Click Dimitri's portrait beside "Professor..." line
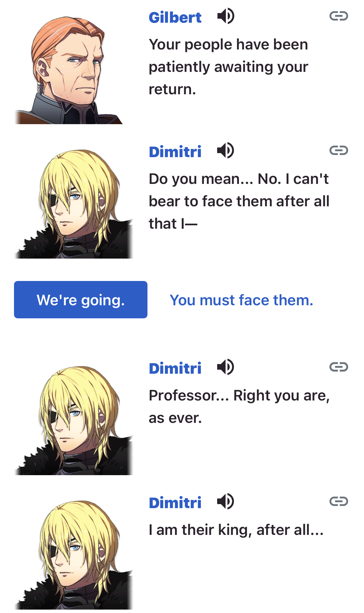The image size is (364, 613). [x=74, y=421]
